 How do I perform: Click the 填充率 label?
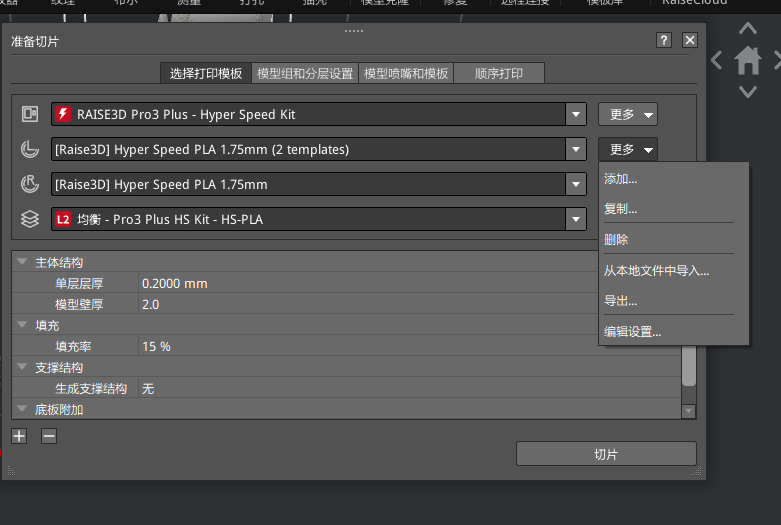(x=73, y=347)
